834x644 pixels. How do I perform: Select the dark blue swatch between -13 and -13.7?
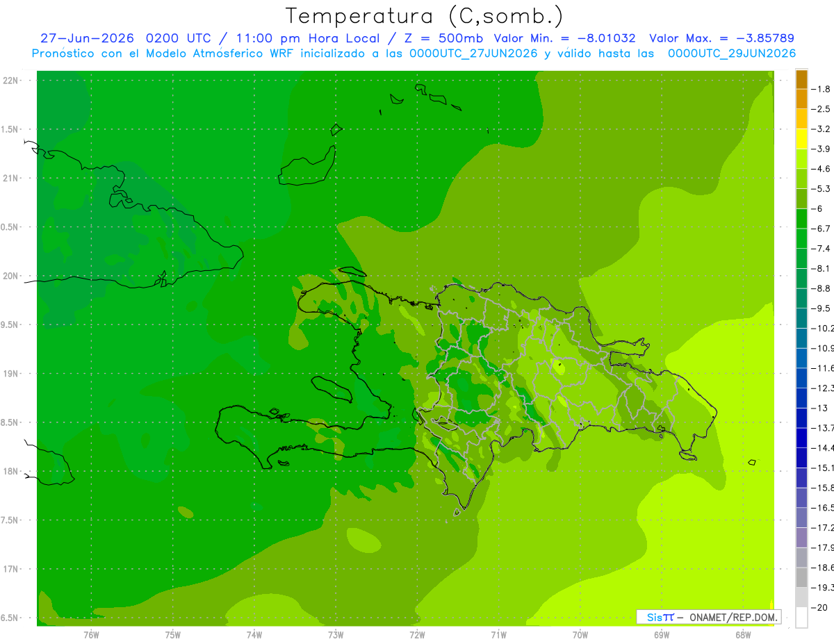click(801, 418)
